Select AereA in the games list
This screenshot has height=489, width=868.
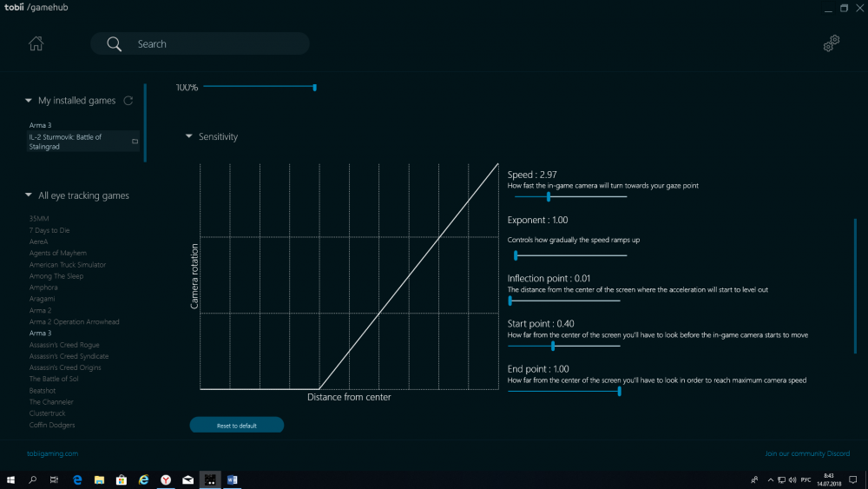(38, 241)
